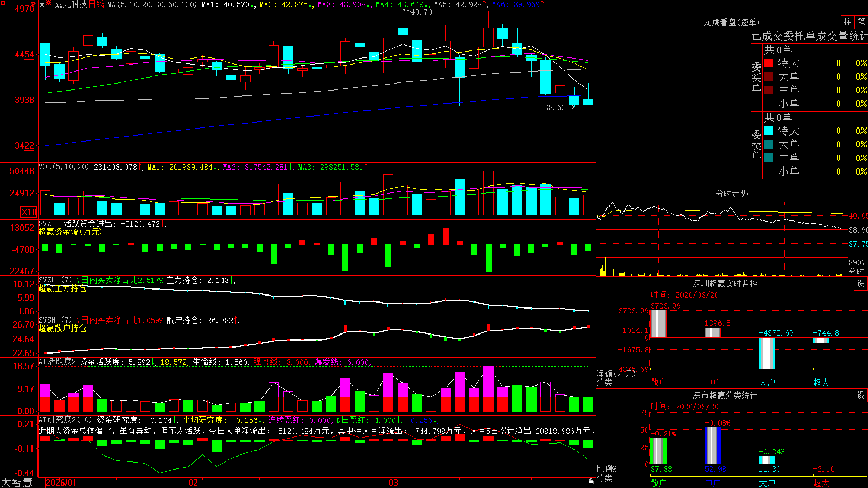Click the X10 volume scale marker
The height and width of the screenshot is (488, 868).
[x=29, y=212]
